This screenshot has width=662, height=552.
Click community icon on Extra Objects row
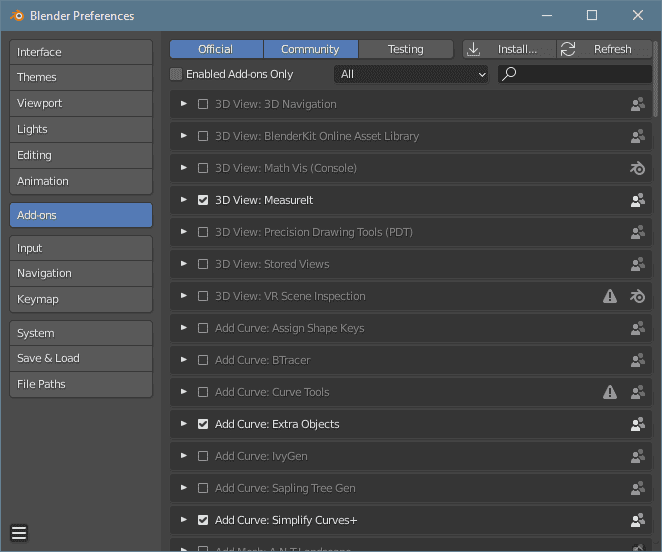638,424
